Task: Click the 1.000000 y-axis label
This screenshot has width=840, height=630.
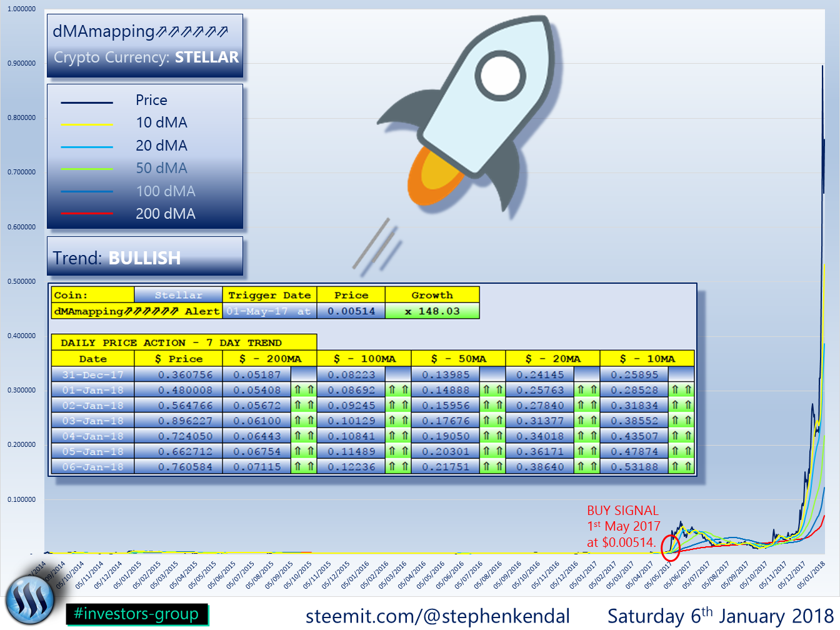Action: click(x=22, y=9)
